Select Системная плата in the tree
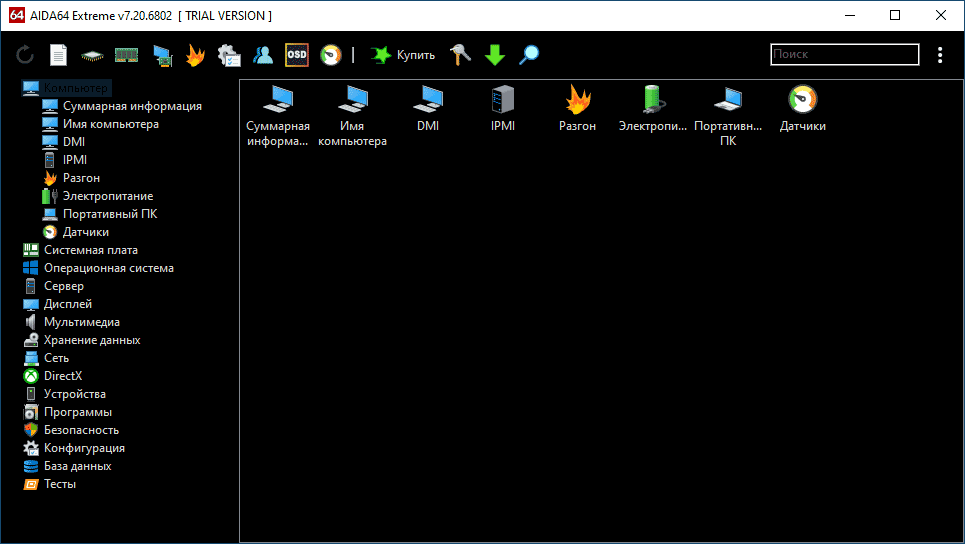This screenshot has width=965, height=544. (90, 250)
